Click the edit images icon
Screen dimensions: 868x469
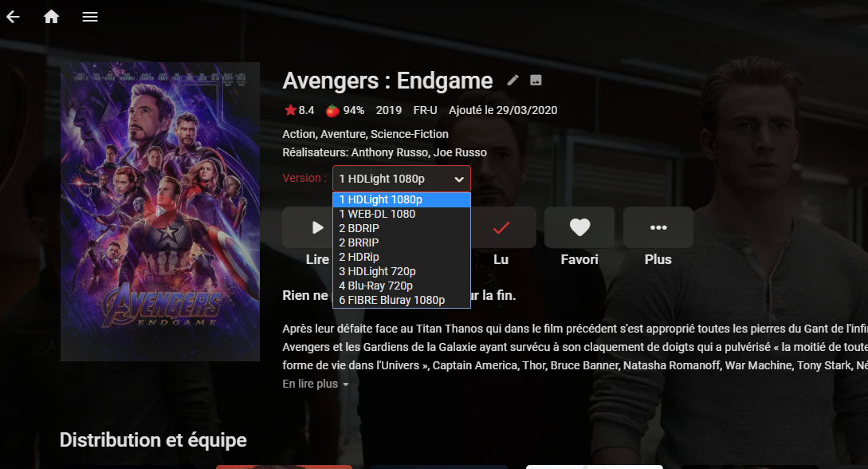pyautogui.click(x=536, y=81)
